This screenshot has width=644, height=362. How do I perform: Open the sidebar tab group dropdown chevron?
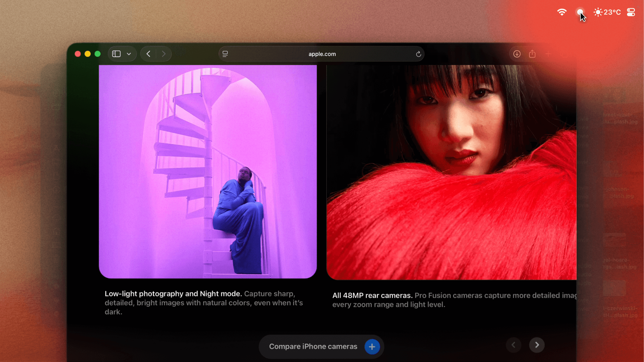129,54
